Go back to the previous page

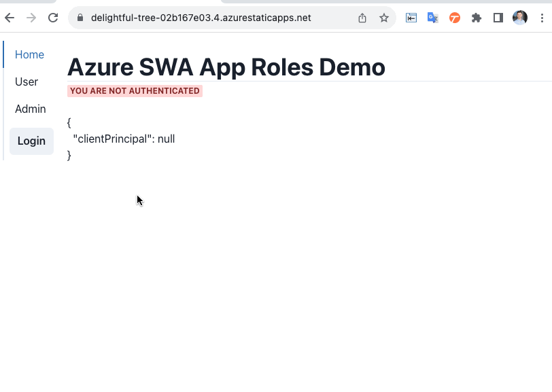coord(10,18)
